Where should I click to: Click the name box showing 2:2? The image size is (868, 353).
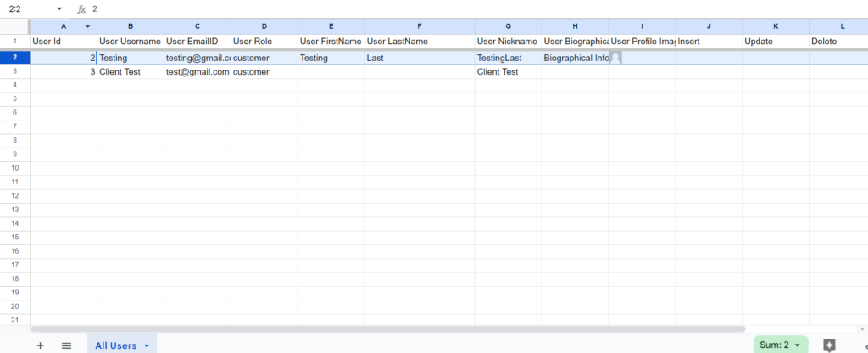[x=32, y=8]
